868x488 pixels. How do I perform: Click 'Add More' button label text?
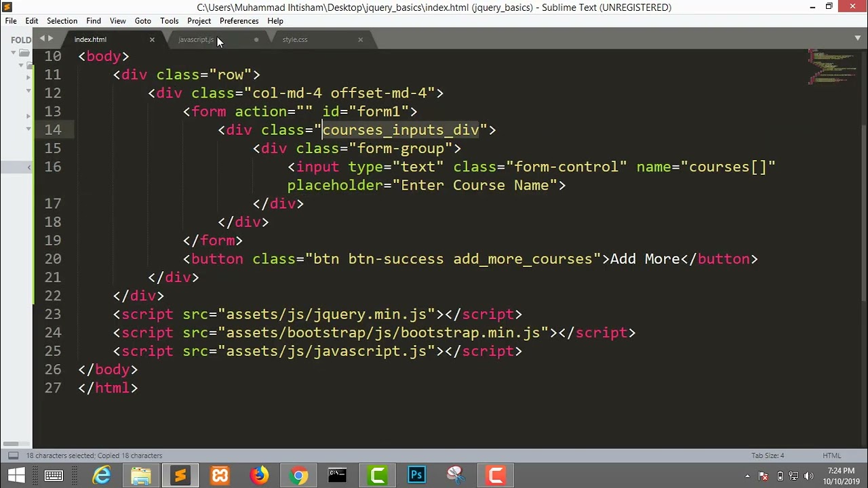pos(645,259)
